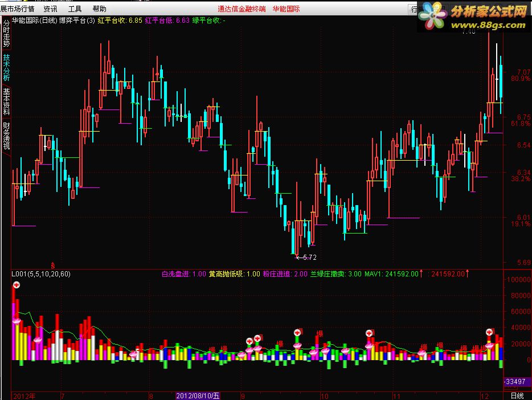The image size is (532, 400).
Task: Click the month 11 marker on time axis
Action: 396,396
